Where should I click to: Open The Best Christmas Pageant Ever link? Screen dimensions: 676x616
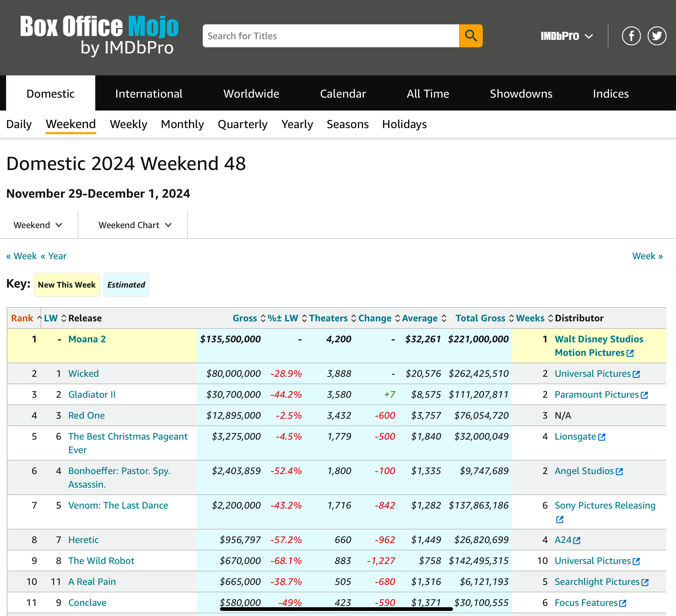pyautogui.click(x=128, y=443)
